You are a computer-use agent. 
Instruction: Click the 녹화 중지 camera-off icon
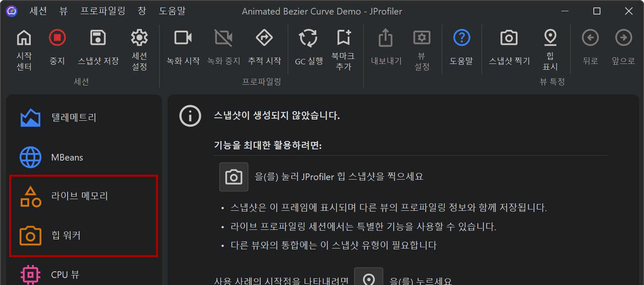click(x=224, y=38)
